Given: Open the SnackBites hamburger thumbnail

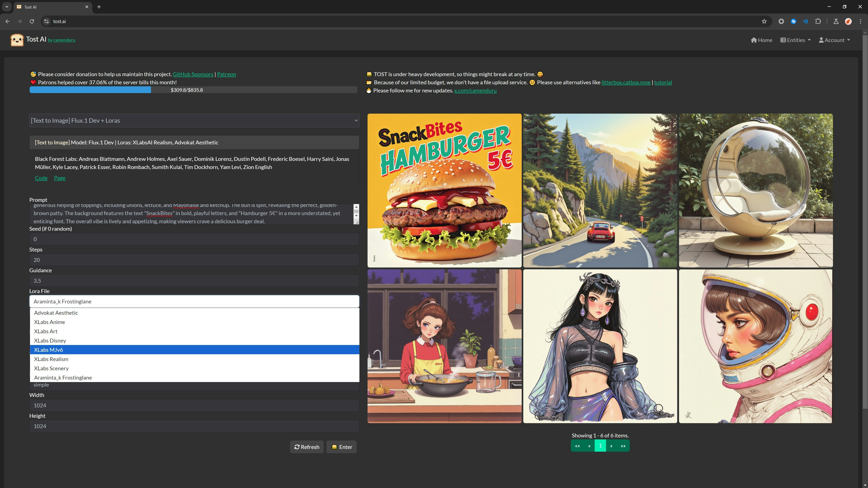Looking at the screenshot, I should click(x=444, y=190).
